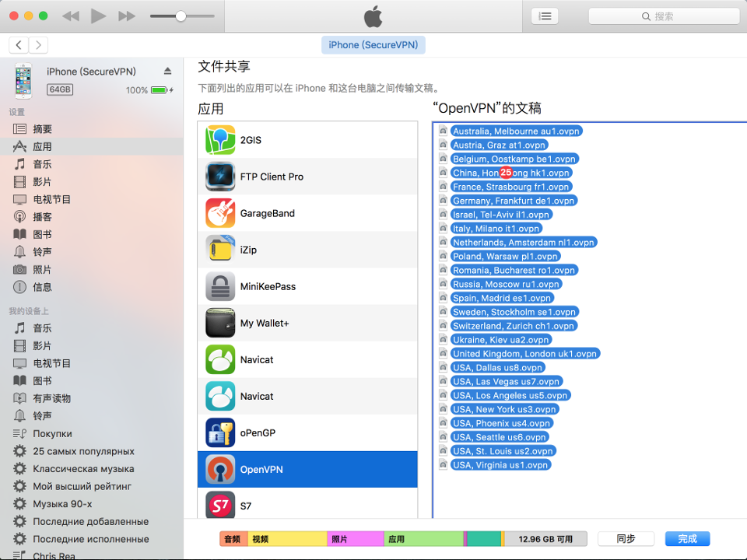Screen dimensions: 747x560
Task: Select the Покупки playlist
Action: (92, 433)
